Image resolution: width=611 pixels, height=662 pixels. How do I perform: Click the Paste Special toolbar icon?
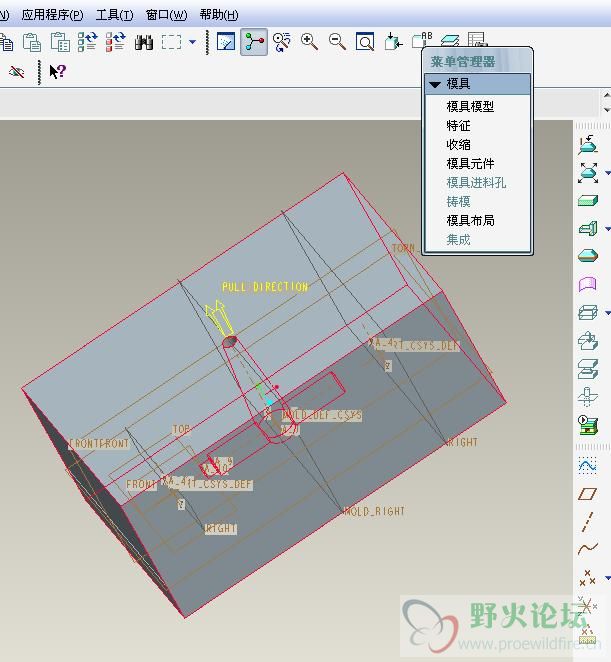pyautogui.click(x=60, y=42)
